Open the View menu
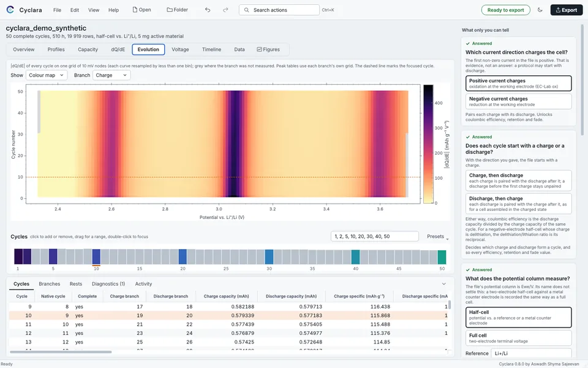The image size is (588, 368). (94, 10)
